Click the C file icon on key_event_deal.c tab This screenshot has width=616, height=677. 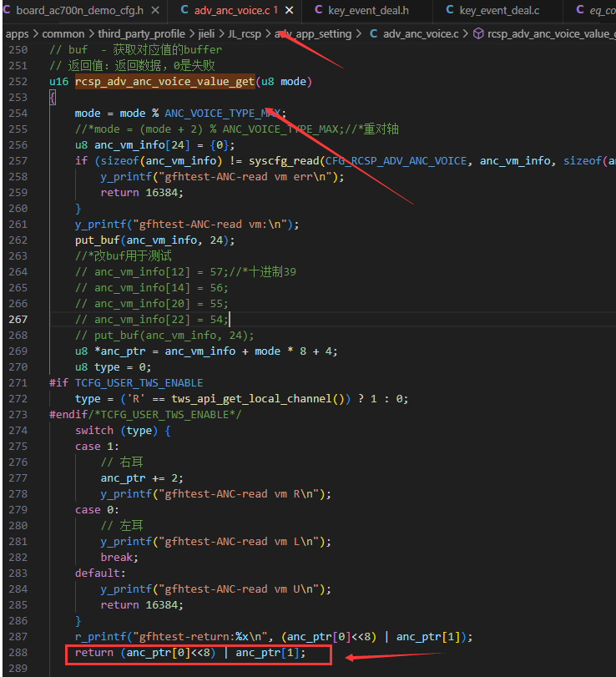click(x=450, y=10)
